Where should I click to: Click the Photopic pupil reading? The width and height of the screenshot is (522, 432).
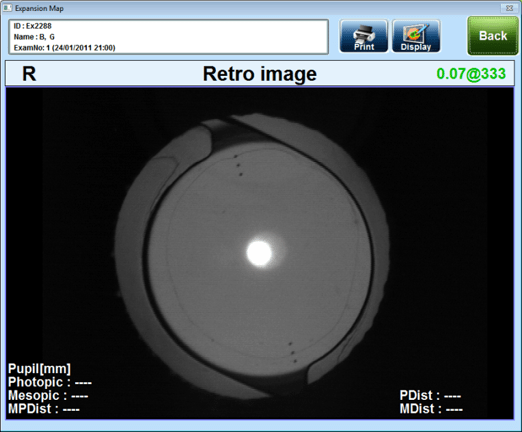[x=50, y=382]
